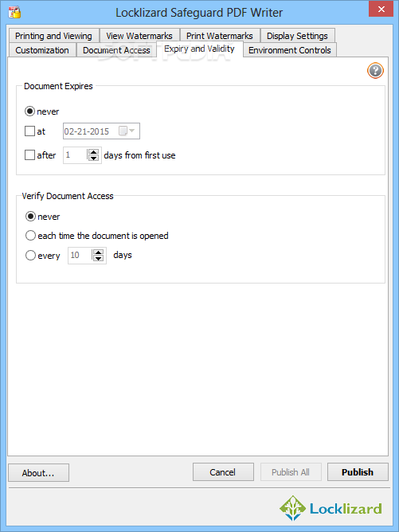This screenshot has height=532, width=399.
Task: Switch to the Printing and Viewing tab
Action: pos(53,36)
